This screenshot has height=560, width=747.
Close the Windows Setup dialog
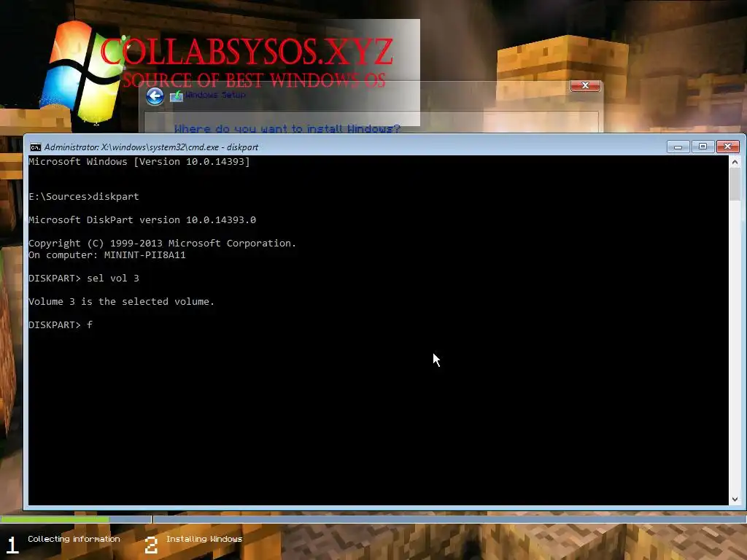(x=585, y=85)
